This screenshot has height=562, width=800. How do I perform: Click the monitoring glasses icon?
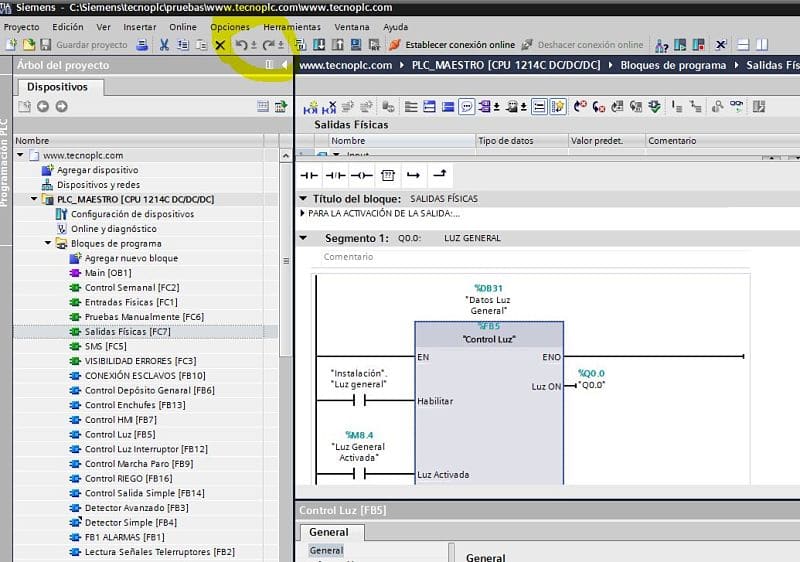tap(736, 106)
